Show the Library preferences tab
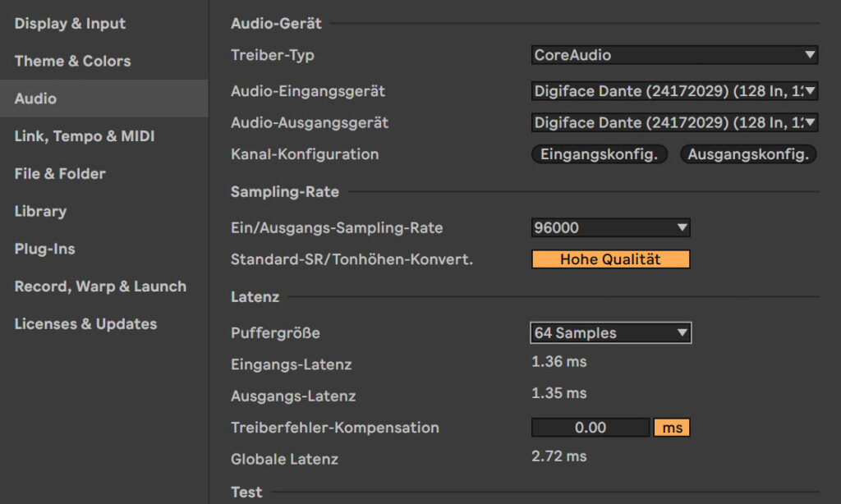This screenshot has width=841, height=504. click(x=40, y=211)
